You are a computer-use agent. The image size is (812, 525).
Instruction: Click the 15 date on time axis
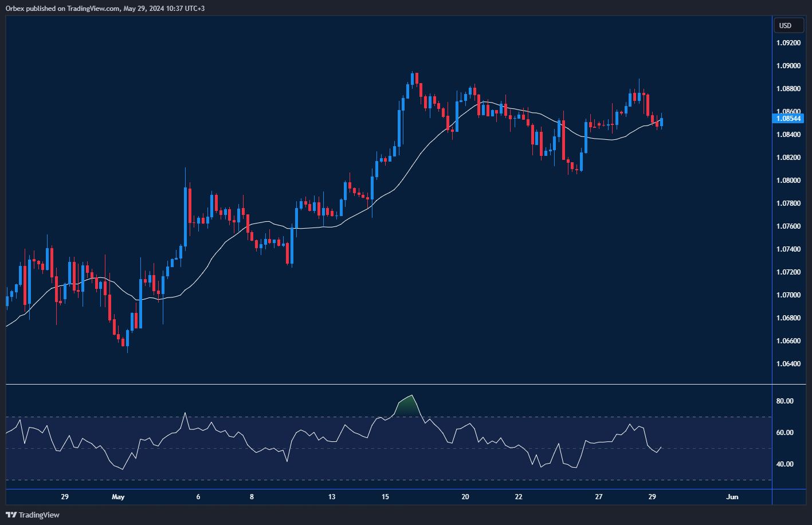pos(385,497)
